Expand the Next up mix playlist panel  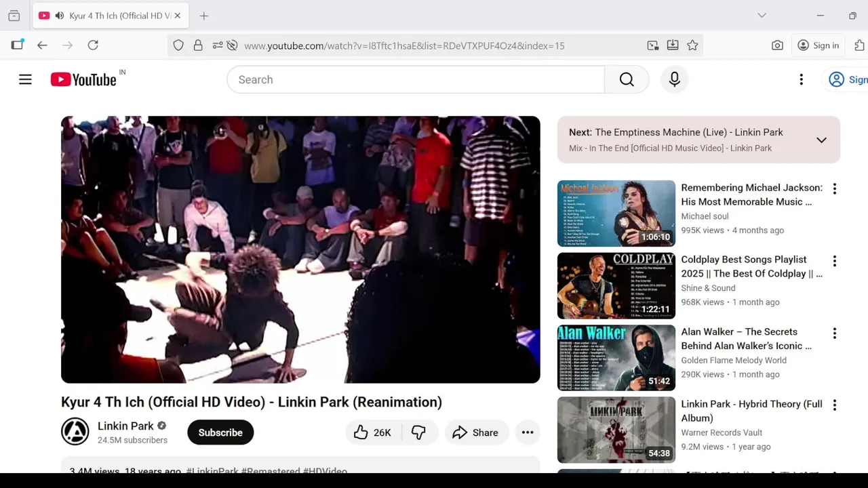tap(821, 140)
